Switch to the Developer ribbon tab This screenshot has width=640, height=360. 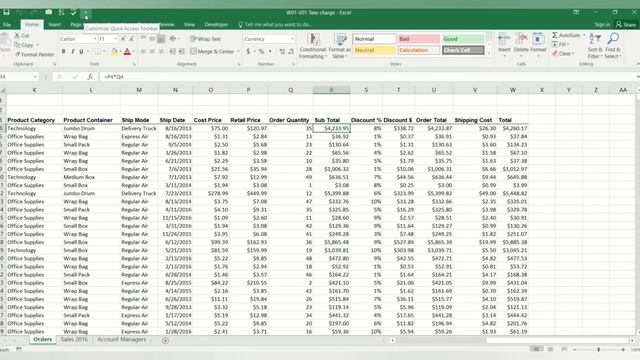(x=216, y=25)
